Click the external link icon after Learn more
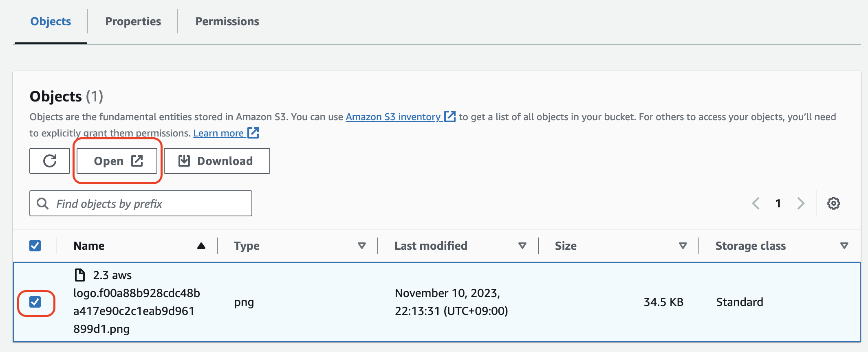Screen dimensions: 868x352 point(253,133)
